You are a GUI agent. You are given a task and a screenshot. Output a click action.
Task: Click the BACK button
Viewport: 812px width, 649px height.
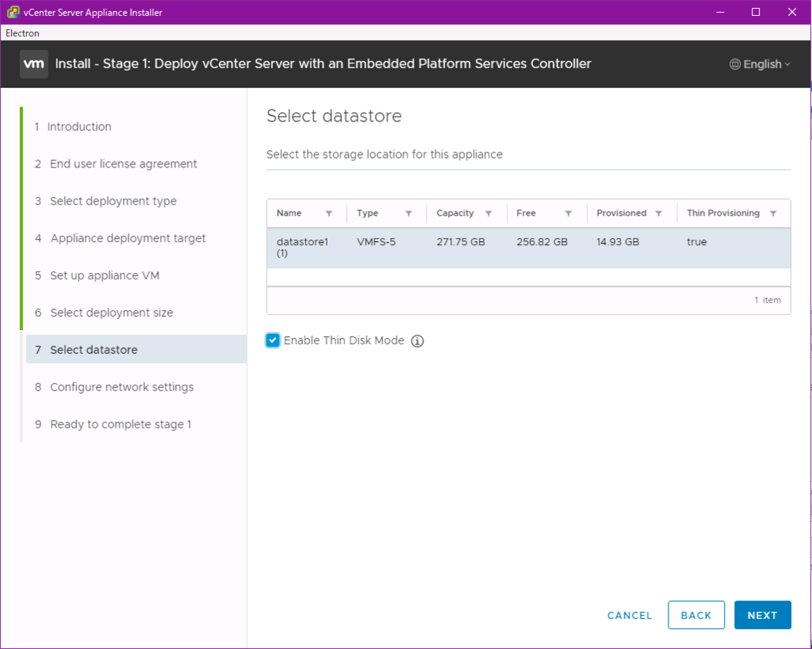click(696, 616)
